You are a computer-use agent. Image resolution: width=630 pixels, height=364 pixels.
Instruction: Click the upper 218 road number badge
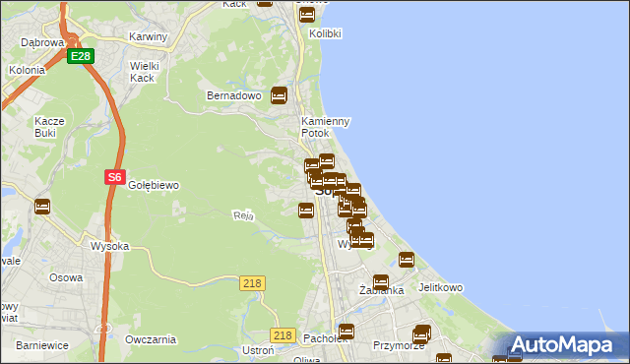tap(252, 283)
